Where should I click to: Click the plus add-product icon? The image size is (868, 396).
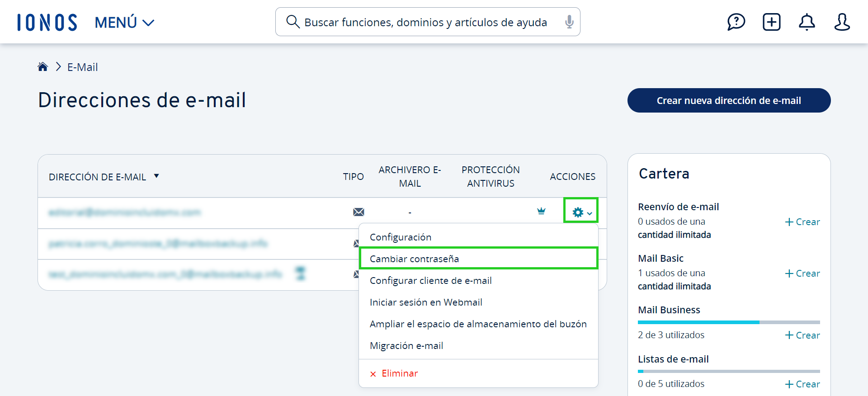(771, 22)
